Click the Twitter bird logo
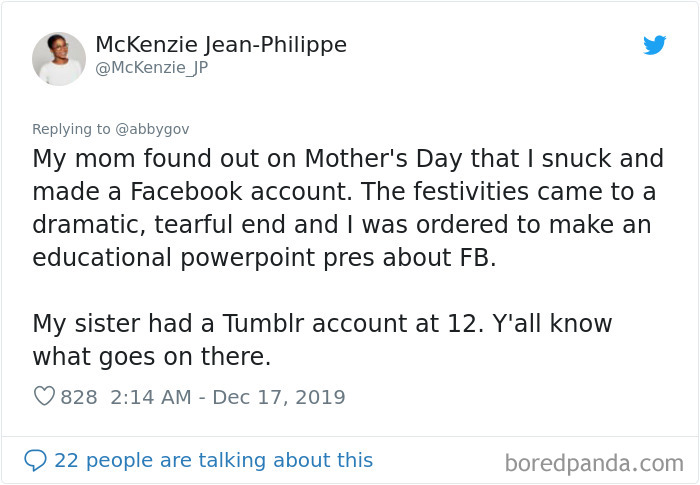The image size is (700, 485). 655,44
